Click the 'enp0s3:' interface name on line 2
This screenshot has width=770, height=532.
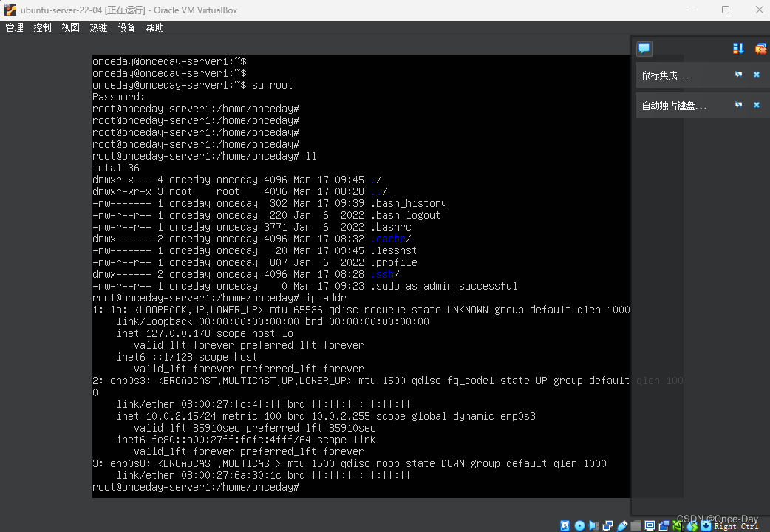[x=131, y=381]
